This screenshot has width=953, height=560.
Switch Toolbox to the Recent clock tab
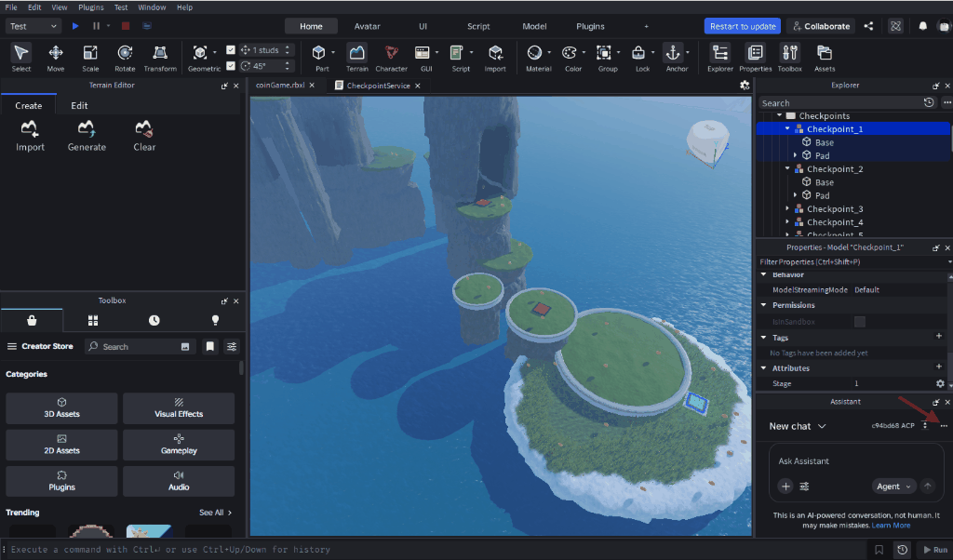pyautogui.click(x=154, y=320)
